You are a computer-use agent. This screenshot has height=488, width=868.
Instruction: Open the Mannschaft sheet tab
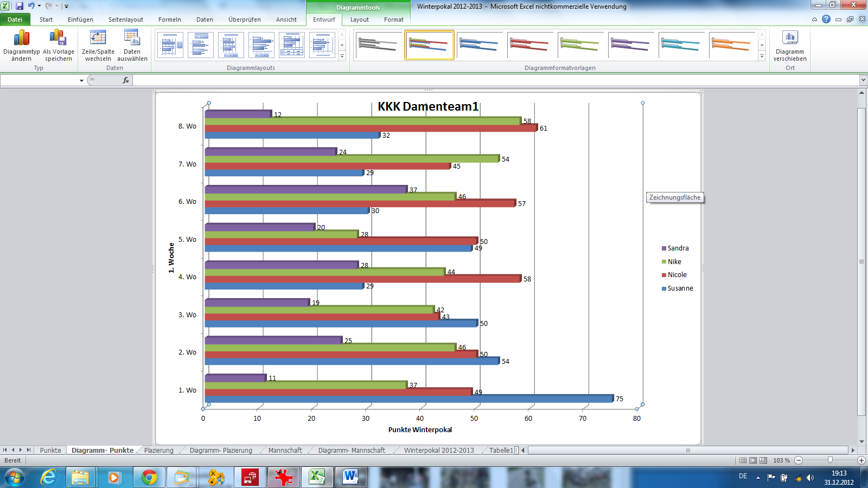285,450
